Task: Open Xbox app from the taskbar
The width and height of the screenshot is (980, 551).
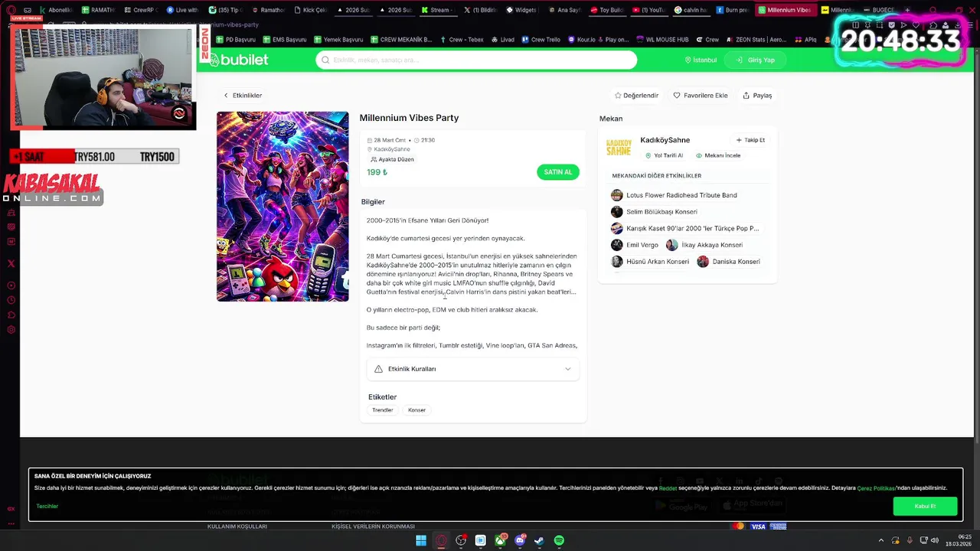Action: (x=500, y=540)
